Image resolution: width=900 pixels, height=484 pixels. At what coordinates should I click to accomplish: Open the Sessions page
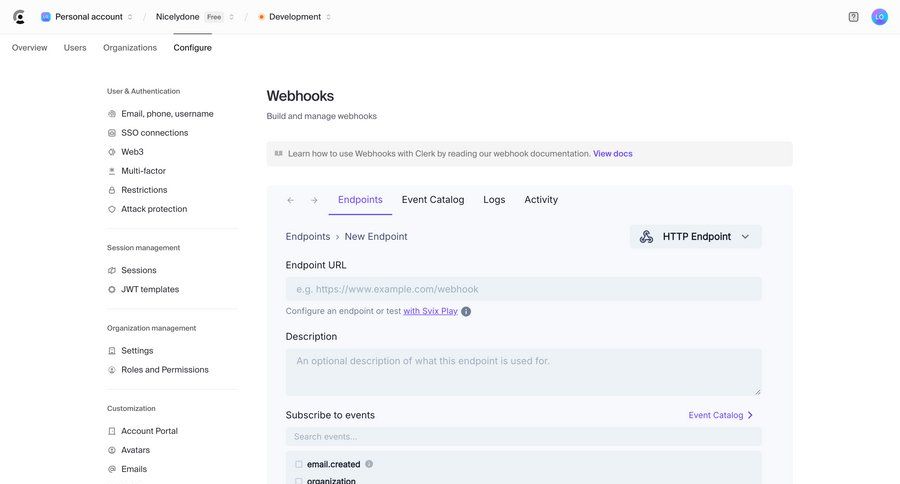[138, 270]
